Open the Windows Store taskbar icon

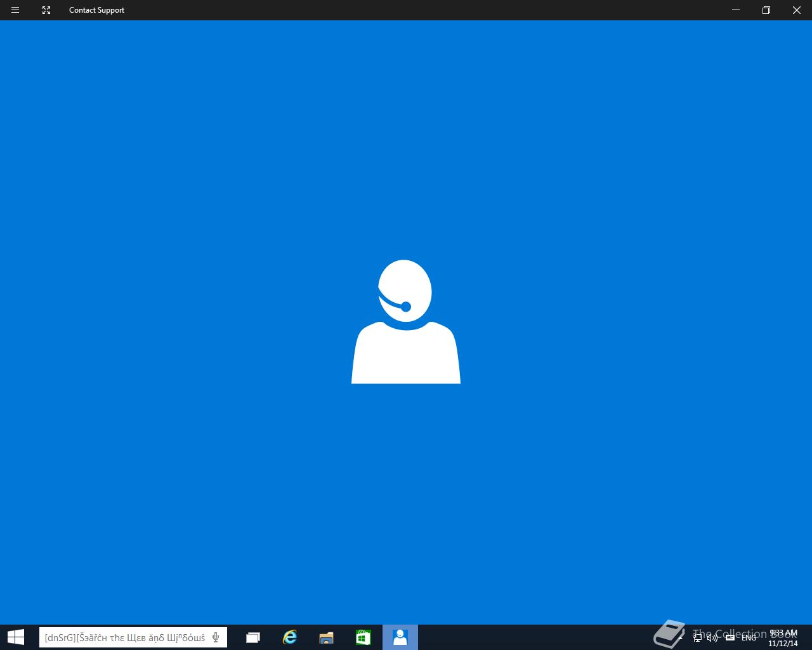click(x=363, y=637)
